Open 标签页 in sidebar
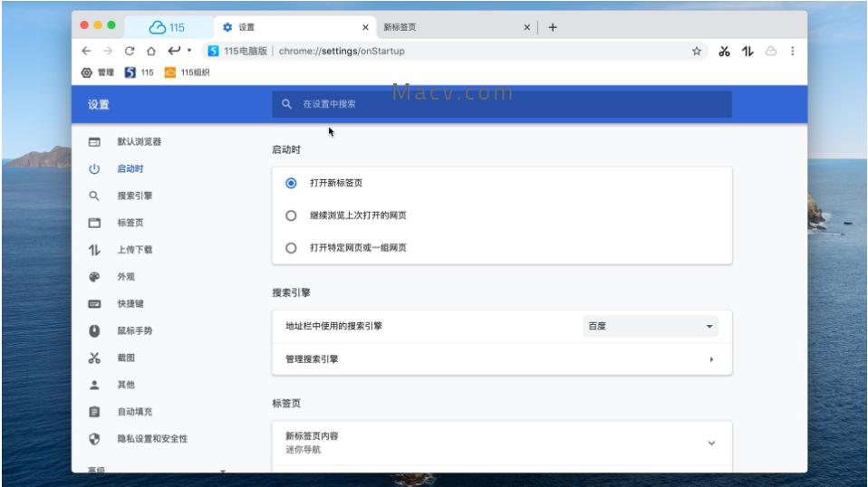This screenshot has width=868, height=487. (130, 223)
